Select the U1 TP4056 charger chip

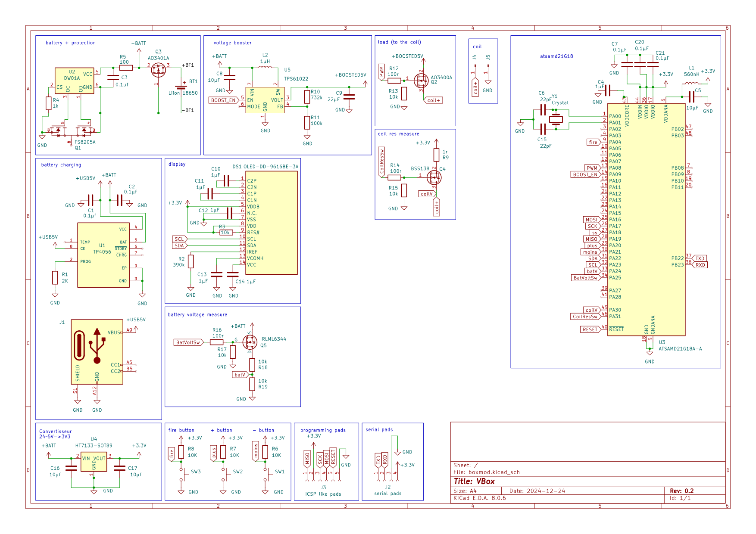click(103, 255)
